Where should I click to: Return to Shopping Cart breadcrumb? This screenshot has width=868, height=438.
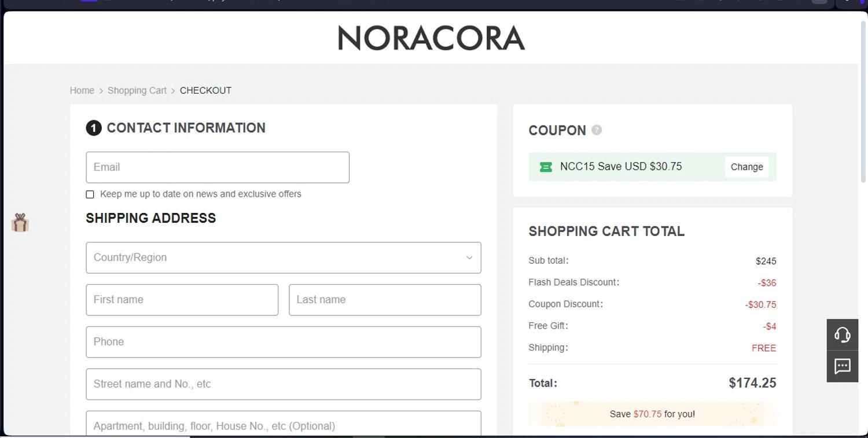point(137,90)
